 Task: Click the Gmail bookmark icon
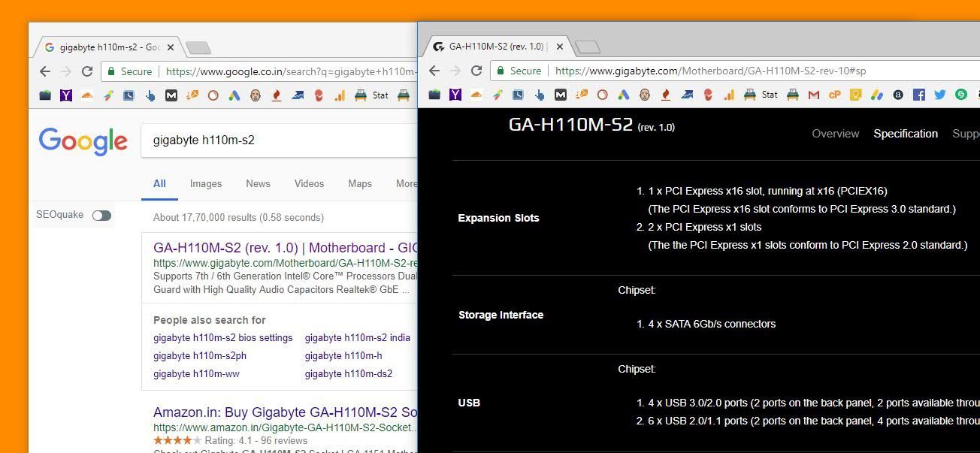[813, 95]
